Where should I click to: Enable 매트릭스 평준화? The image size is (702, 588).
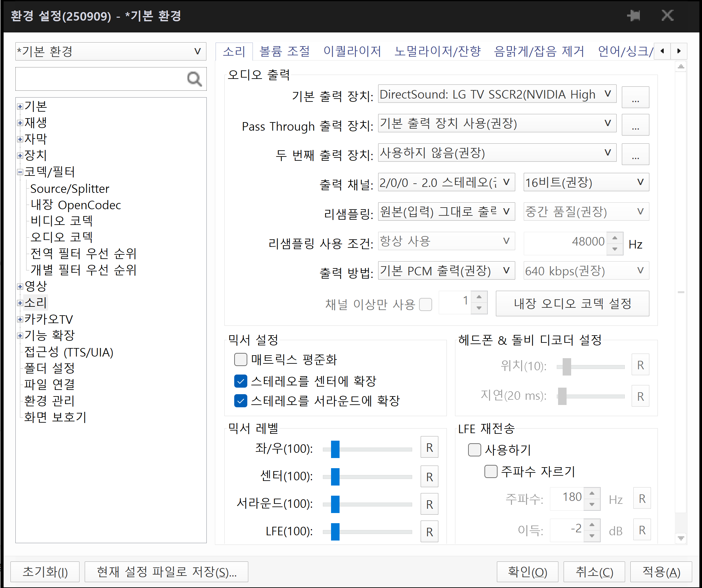240,359
